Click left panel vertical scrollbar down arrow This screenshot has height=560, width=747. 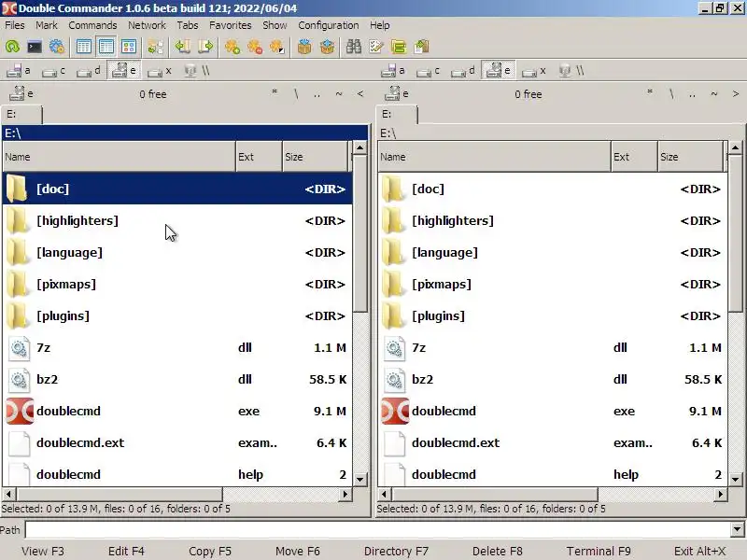(x=360, y=480)
